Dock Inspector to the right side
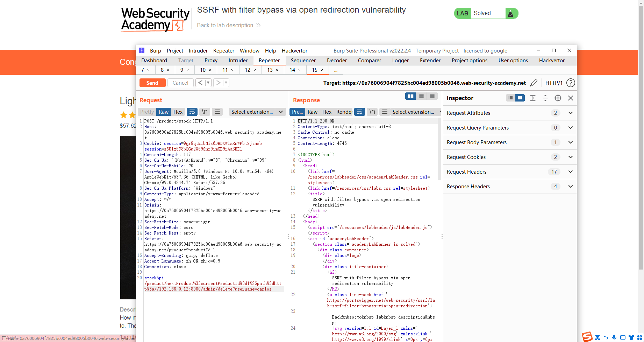 point(520,98)
